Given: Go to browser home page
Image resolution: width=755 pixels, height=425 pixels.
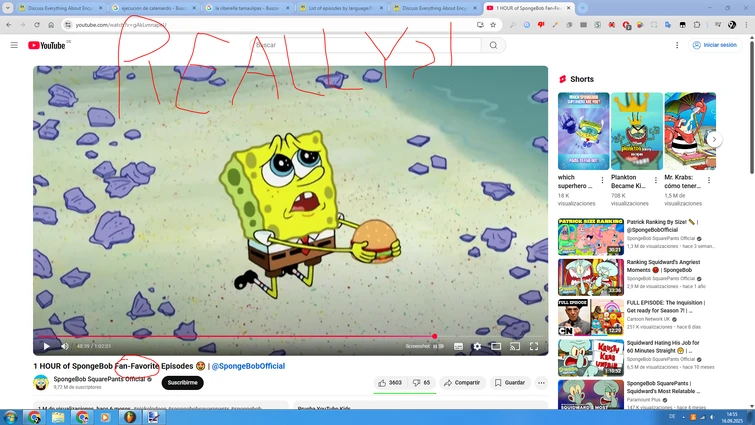Looking at the screenshot, I should click(x=51, y=25).
